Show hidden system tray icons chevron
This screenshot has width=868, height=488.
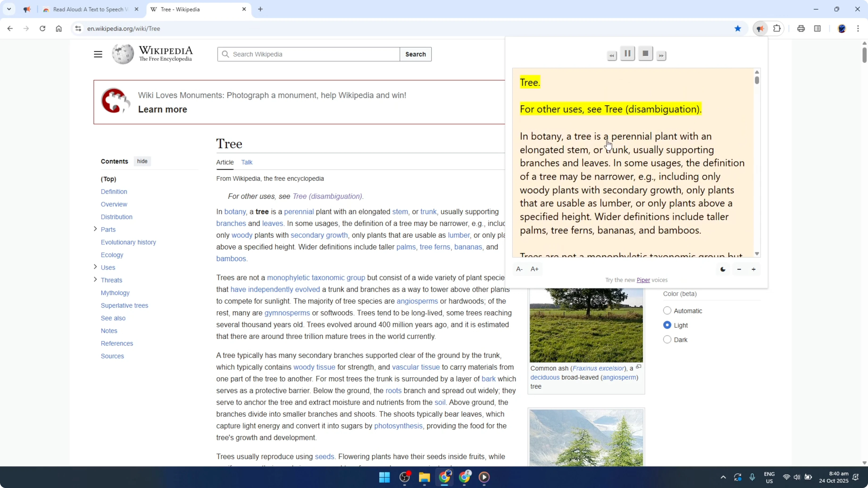point(723,477)
